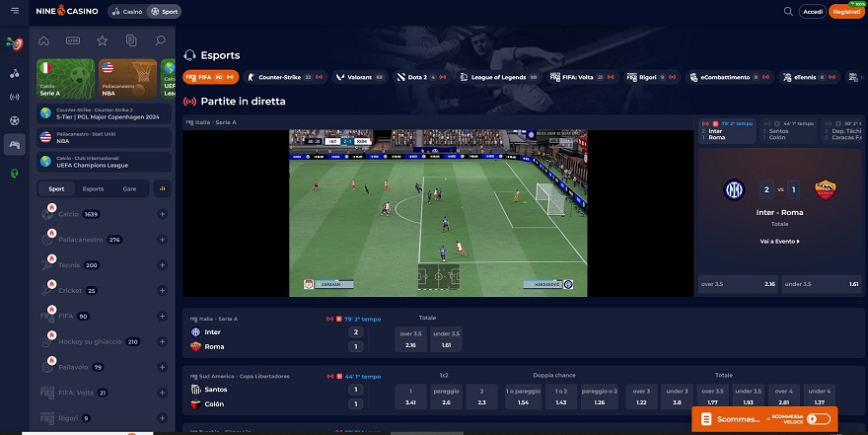Open the LIVE icon in sidebar toolbar
868x435 pixels.
coord(73,40)
